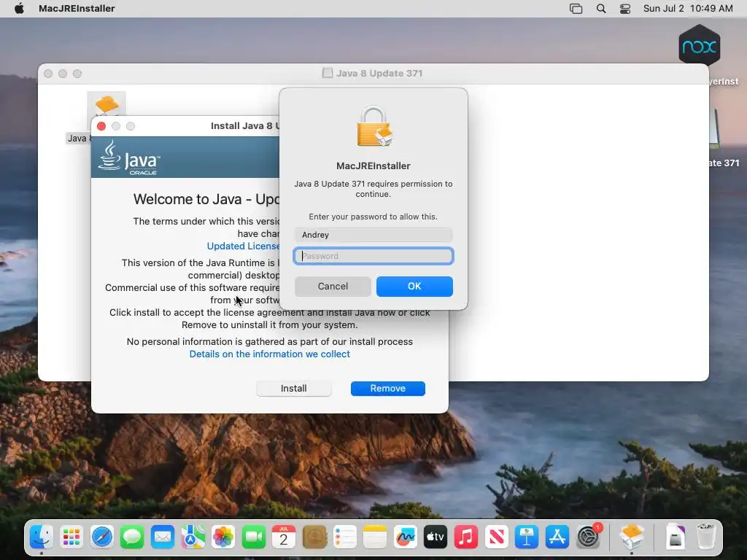Open Freeform from the Dock
The height and width of the screenshot is (560, 747).
point(406,537)
